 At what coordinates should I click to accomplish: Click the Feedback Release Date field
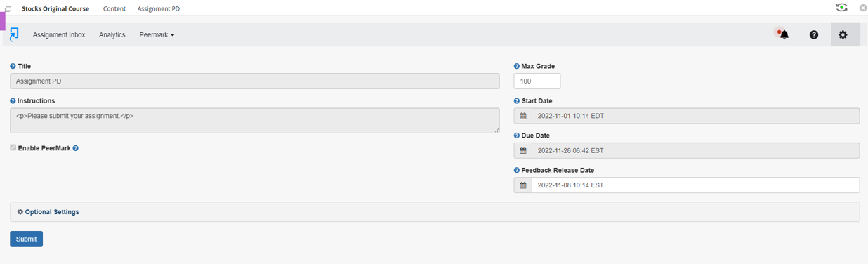click(695, 185)
